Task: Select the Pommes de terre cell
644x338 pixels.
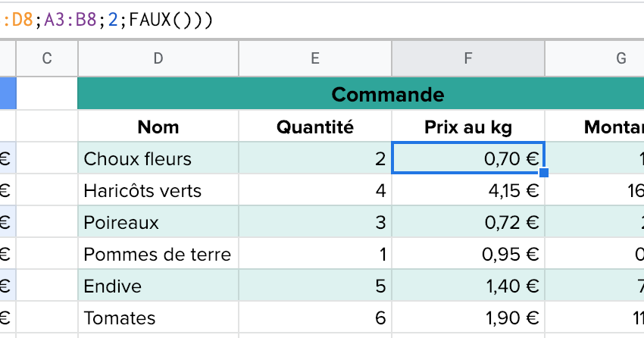Action: pyautogui.click(x=158, y=255)
